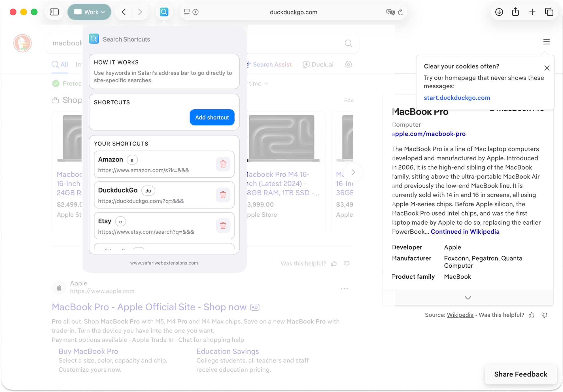Close the cookies message popup
The height and width of the screenshot is (392, 563).
click(547, 68)
